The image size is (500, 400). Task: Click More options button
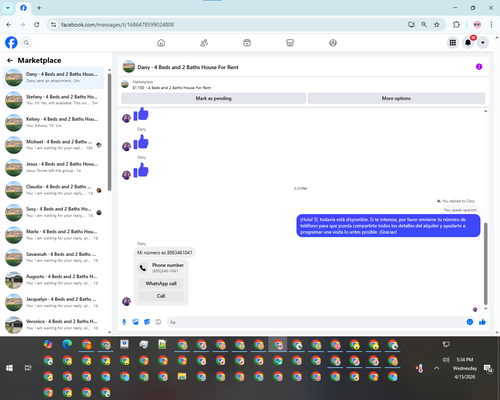[x=396, y=98]
